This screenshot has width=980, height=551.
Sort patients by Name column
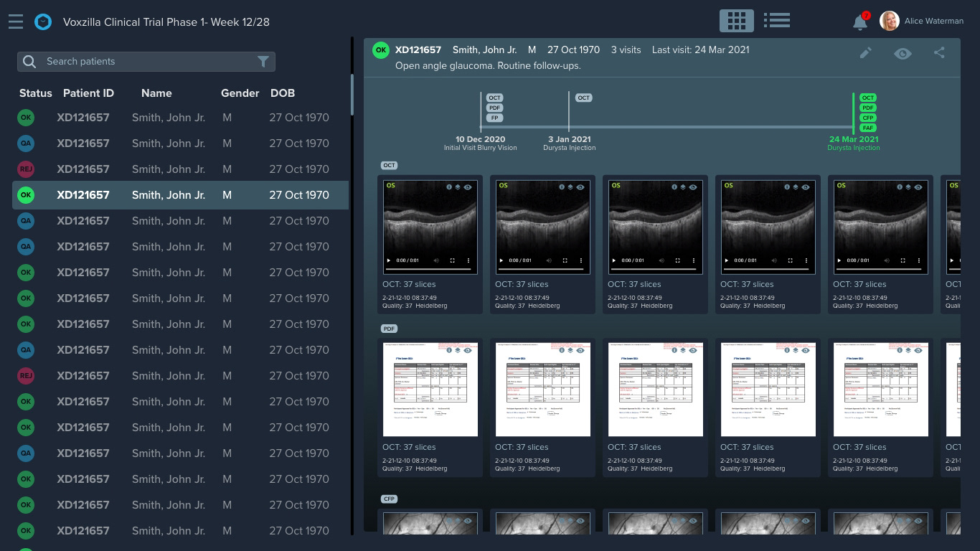(x=156, y=93)
